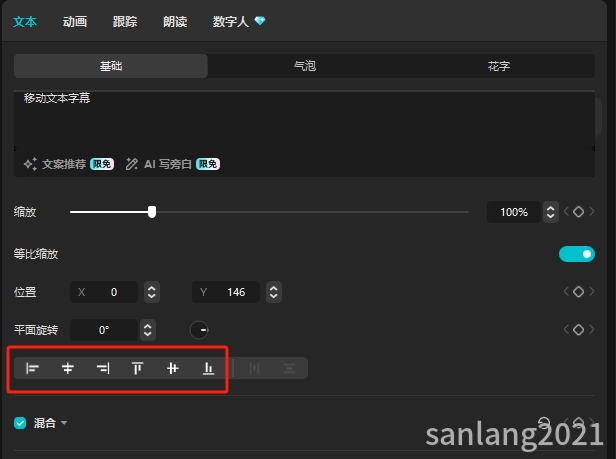The image size is (616, 459).
Task: Click the Y position stepper arrows
Action: point(274,292)
